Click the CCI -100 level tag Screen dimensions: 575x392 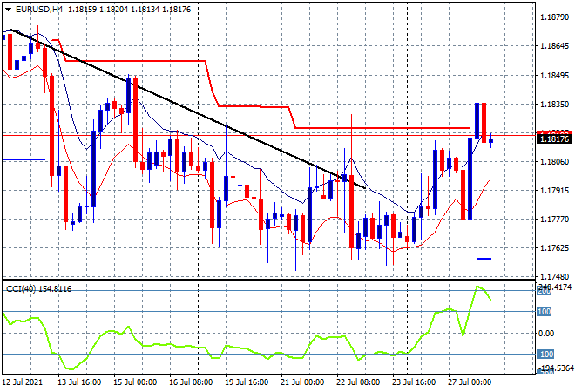tap(545, 355)
